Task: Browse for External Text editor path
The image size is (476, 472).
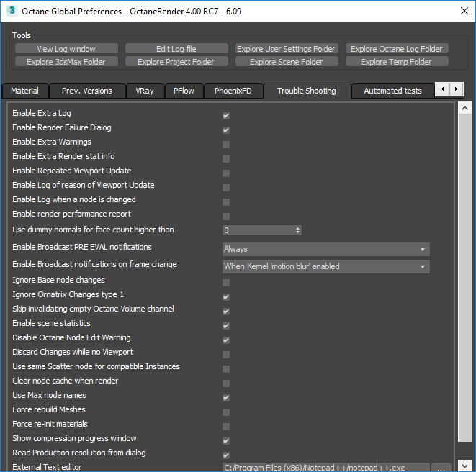Action: click(x=441, y=467)
